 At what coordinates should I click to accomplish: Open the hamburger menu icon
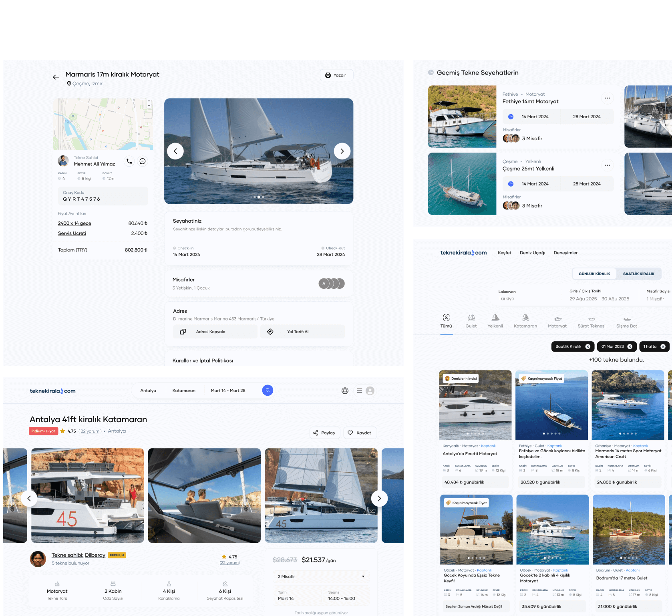[x=360, y=391]
